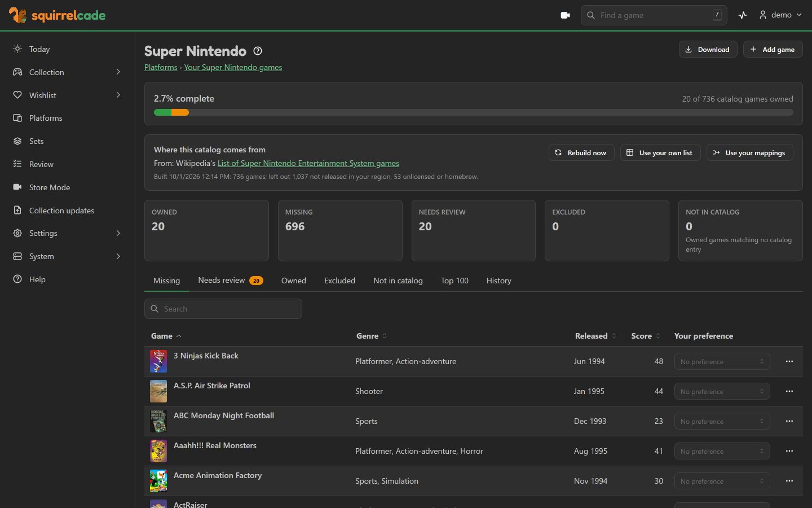The image size is (812, 508).
Task: Go to Platforms in the sidebar
Action: (x=68, y=118)
